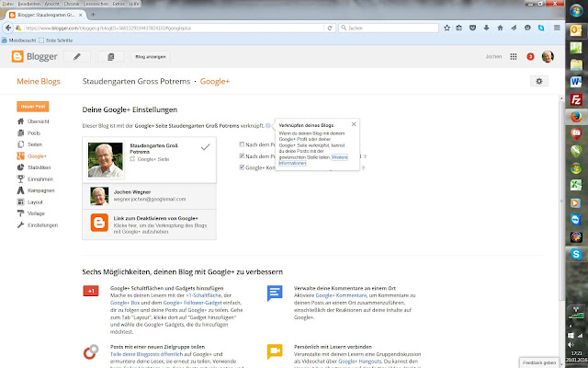Open the Erste Schritte bookmark
This screenshot has height=368, width=588.
56,40
